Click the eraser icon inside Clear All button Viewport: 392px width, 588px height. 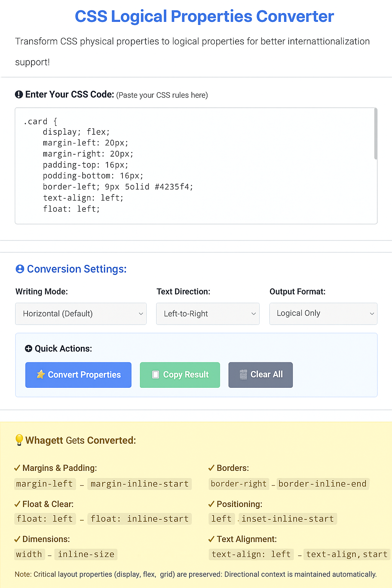coord(243,375)
